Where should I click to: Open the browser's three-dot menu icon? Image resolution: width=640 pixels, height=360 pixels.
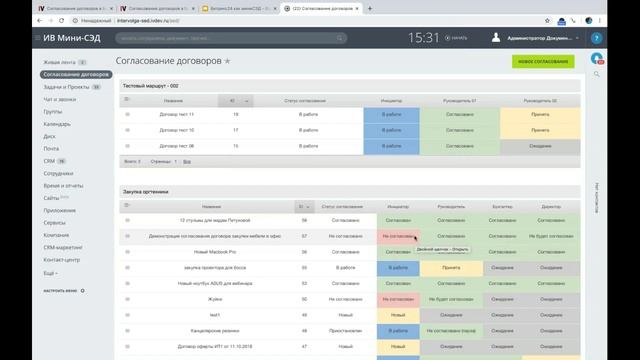click(600, 20)
